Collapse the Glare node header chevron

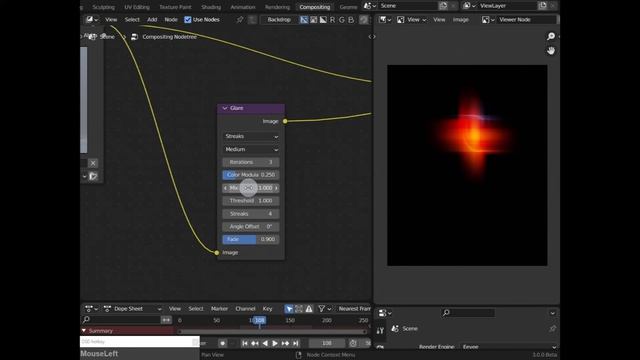[225, 108]
